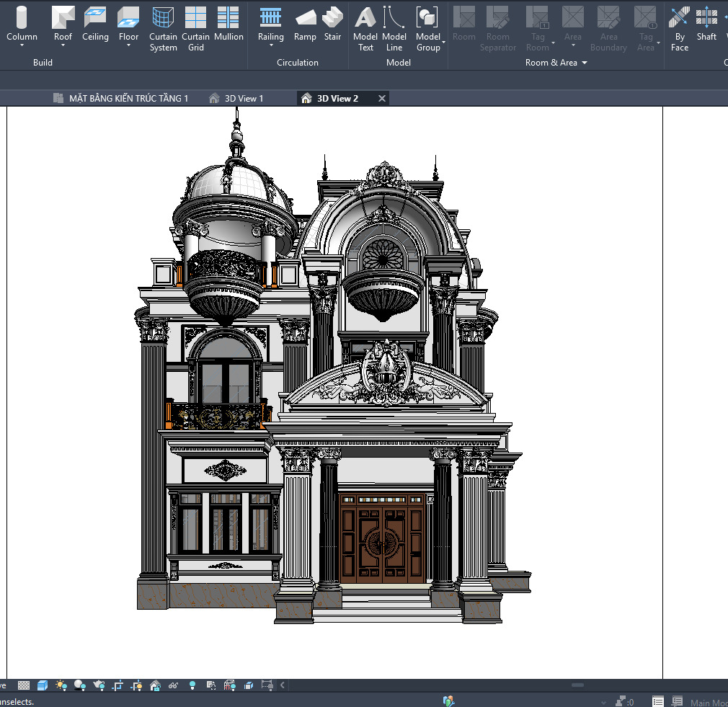Activate the Mullion tool
This screenshot has width=728, height=707.
point(228,24)
